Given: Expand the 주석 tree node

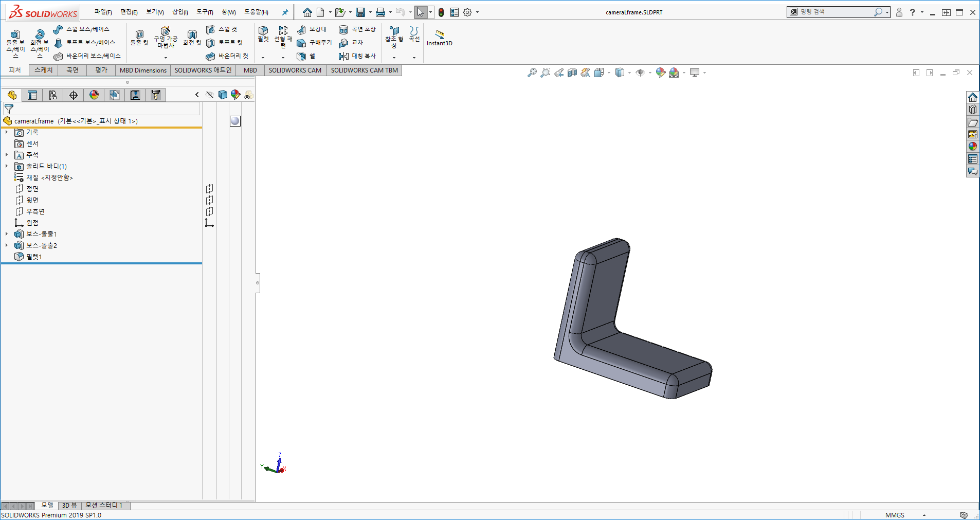Looking at the screenshot, I should (7, 155).
